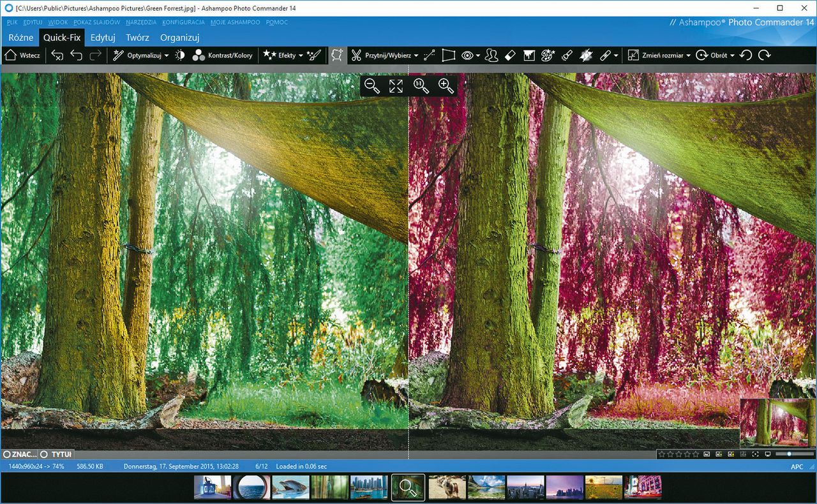817x504 pixels.
Task: Click the brightness half-sun icon
Action: click(181, 56)
